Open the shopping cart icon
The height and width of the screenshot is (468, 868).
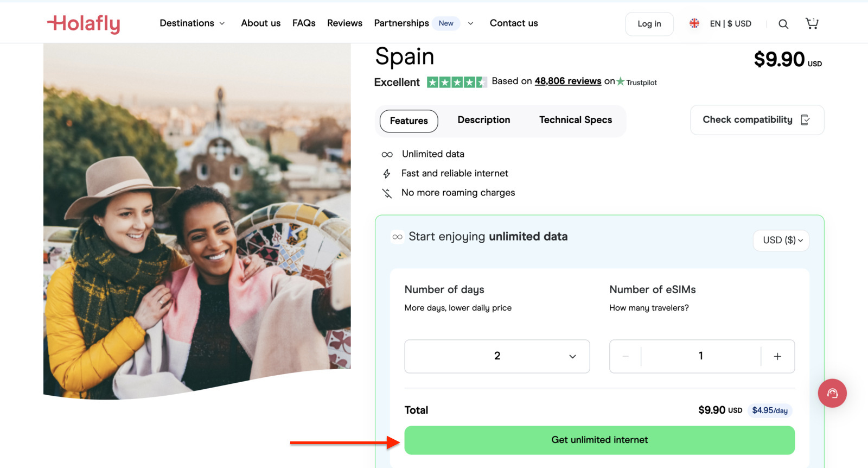(812, 23)
